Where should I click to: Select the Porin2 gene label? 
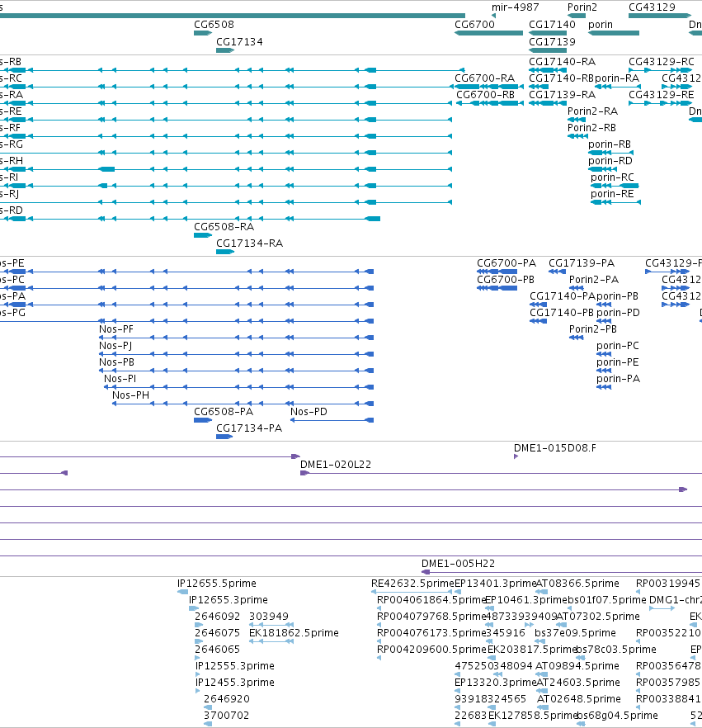[582, 7]
